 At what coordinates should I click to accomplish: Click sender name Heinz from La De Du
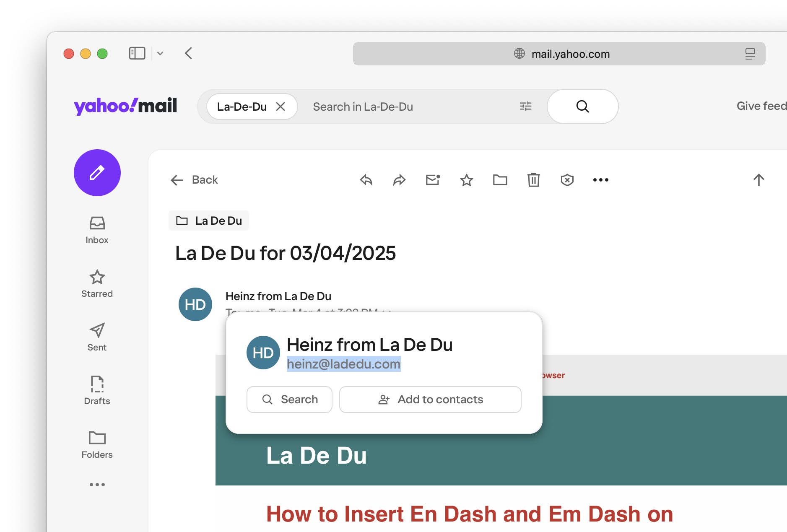click(278, 296)
